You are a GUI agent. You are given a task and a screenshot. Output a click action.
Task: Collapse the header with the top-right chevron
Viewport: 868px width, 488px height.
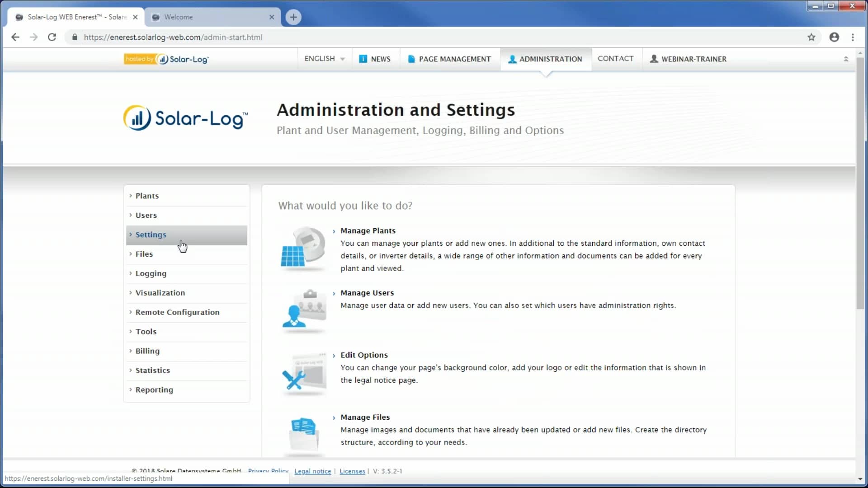(x=846, y=59)
